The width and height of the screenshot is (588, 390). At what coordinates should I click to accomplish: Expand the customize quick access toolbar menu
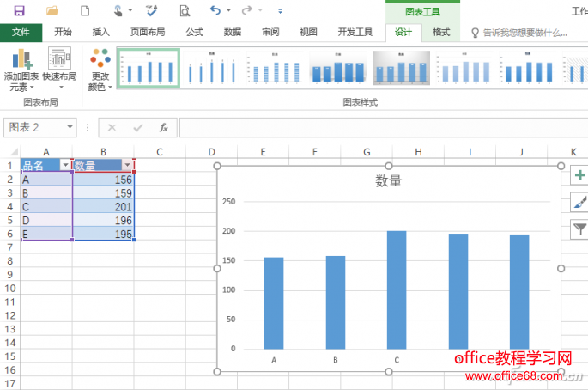[x=280, y=11]
